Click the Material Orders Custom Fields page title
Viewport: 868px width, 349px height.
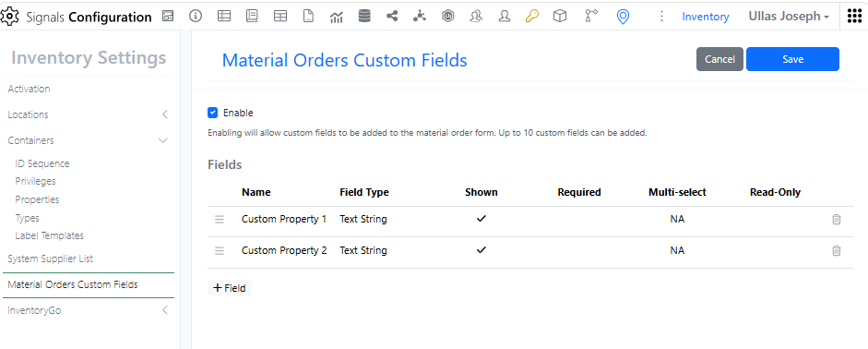344,60
